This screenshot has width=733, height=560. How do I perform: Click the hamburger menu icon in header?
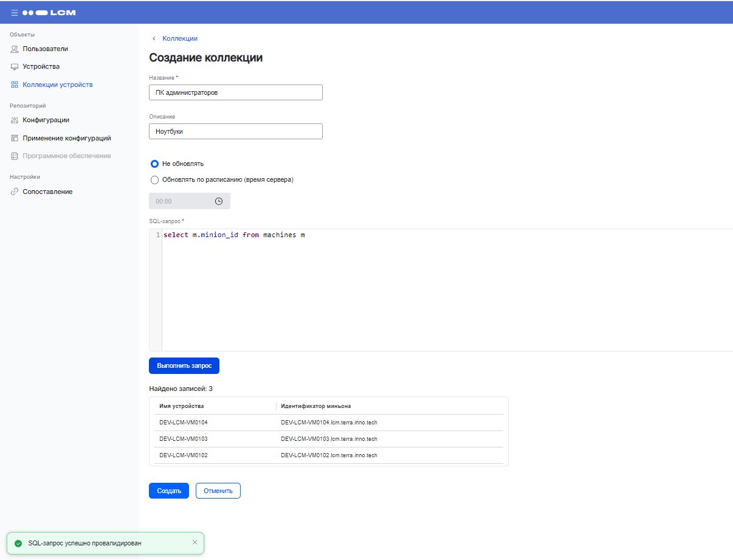(x=14, y=12)
